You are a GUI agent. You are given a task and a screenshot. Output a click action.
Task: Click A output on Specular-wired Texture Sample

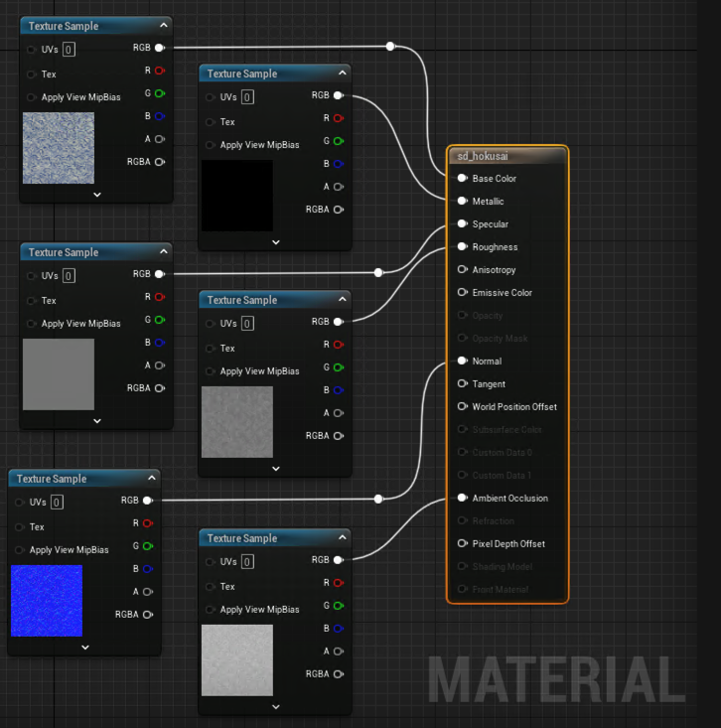160,365
